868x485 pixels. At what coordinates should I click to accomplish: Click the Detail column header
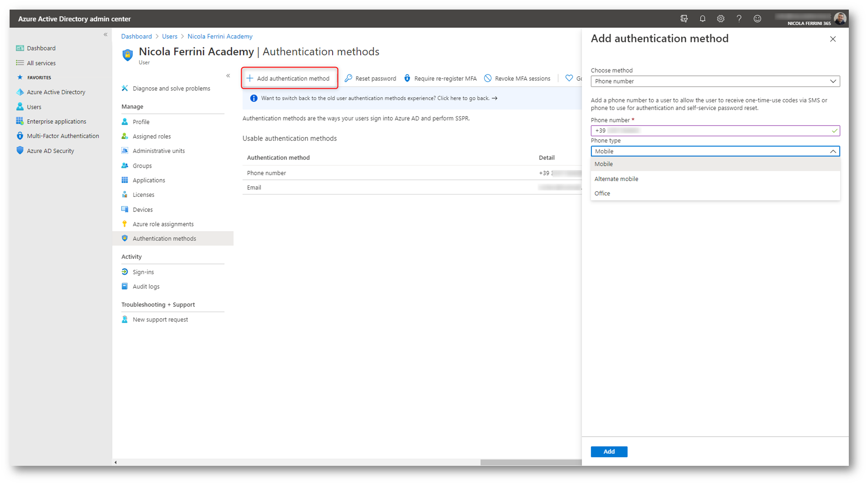point(547,158)
